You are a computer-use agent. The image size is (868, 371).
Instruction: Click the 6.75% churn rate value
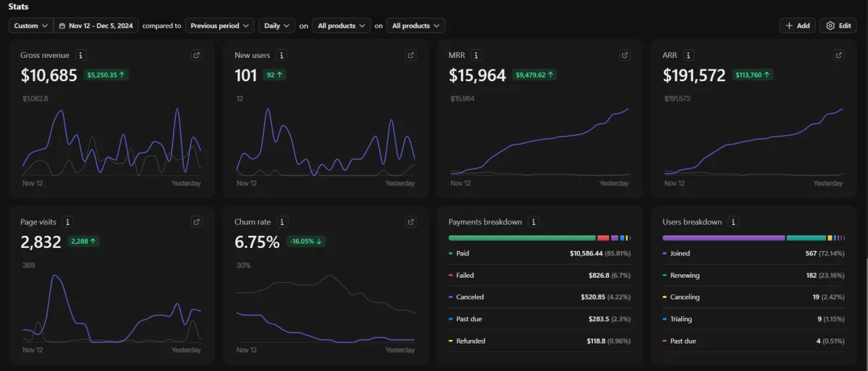[x=258, y=242]
